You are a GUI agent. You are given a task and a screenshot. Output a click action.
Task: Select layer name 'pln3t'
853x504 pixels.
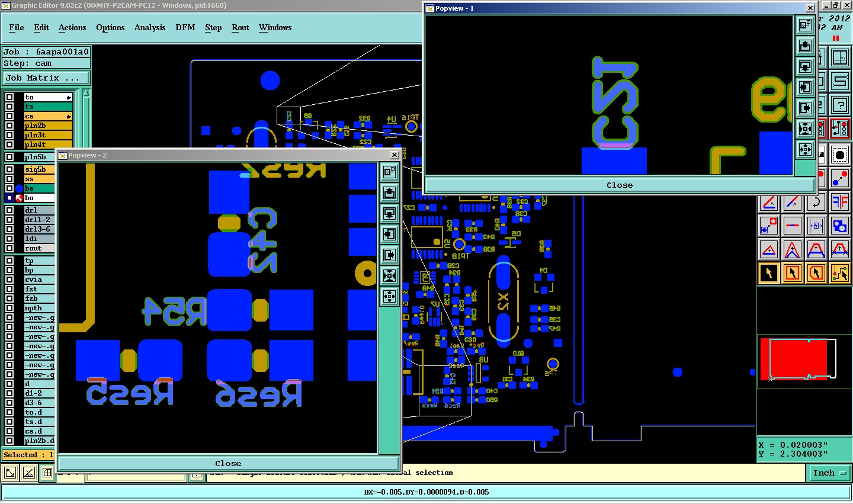point(48,135)
